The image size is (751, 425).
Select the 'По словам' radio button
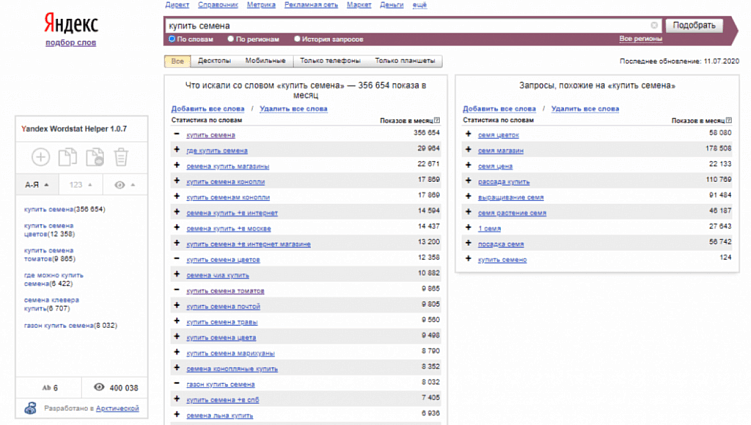point(171,39)
